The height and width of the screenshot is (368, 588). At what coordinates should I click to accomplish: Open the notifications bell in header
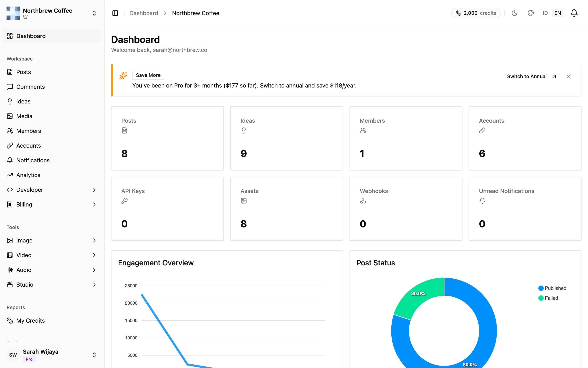pyautogui.click(x=574, y=13)
